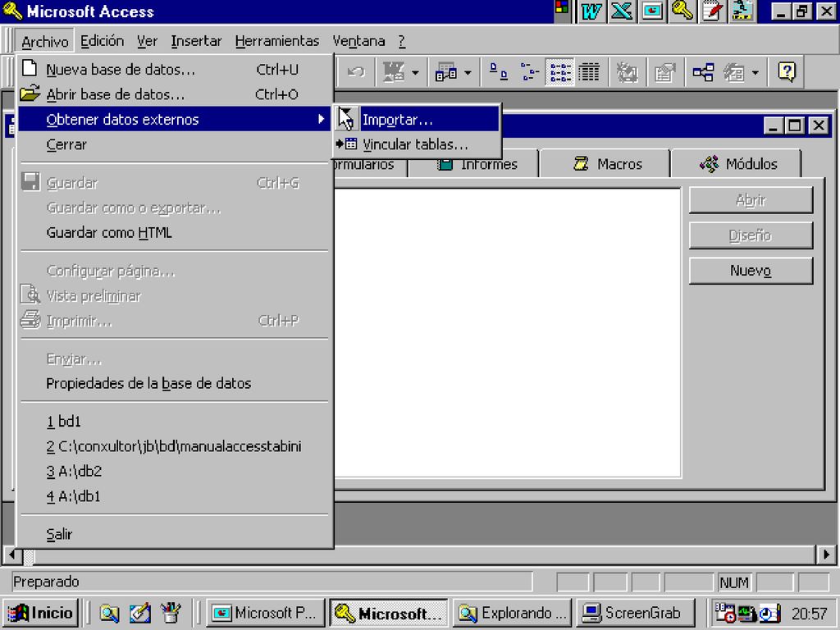Click the horizontal scrollbar right arrow
This screenshot has width=840, height=630.
[x=825, y=555]
